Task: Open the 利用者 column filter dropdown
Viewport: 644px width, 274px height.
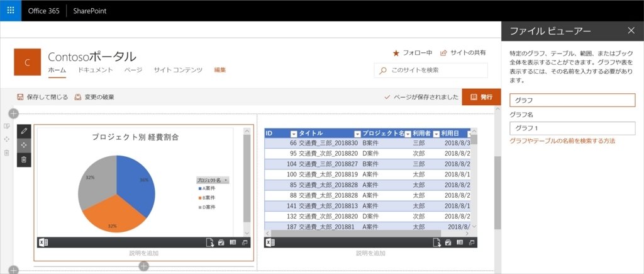Action: (436, 134)
